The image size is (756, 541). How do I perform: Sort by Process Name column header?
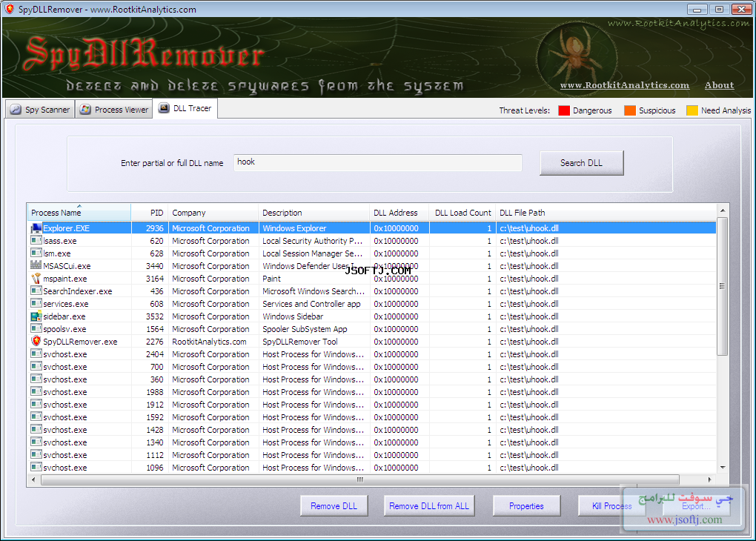click(79, 213)
